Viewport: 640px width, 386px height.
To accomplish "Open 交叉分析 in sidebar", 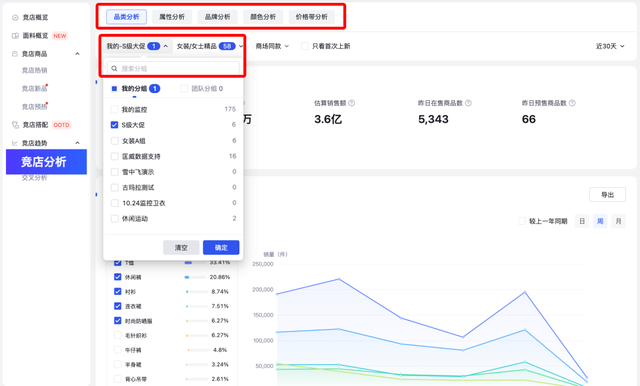I will [34, 177].
